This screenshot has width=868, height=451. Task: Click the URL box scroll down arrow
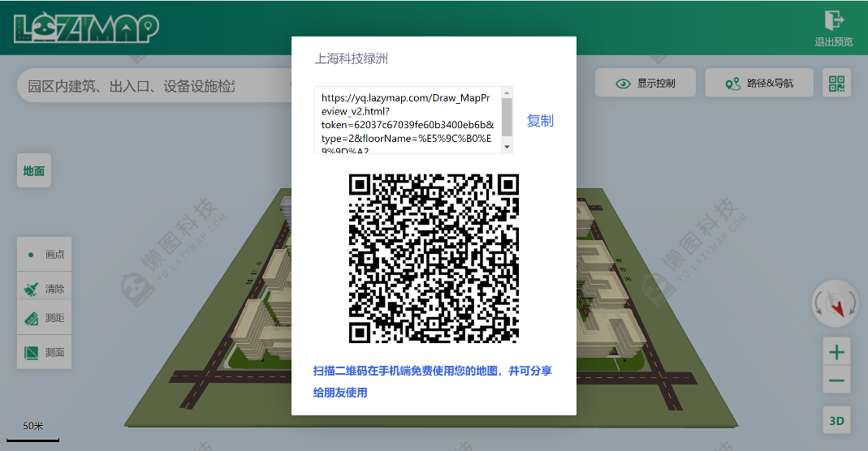507,147
